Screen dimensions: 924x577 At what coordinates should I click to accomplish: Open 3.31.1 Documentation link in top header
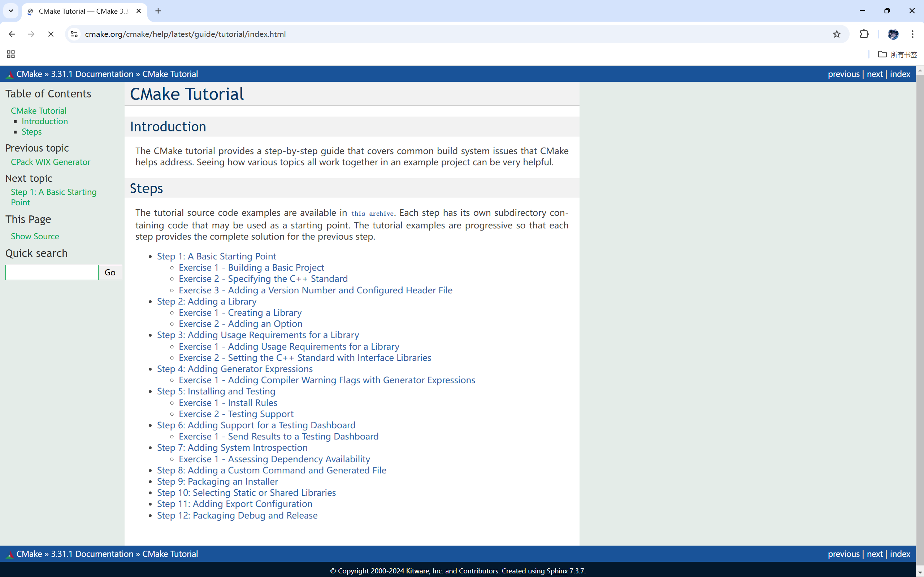[x=92, y=74]
